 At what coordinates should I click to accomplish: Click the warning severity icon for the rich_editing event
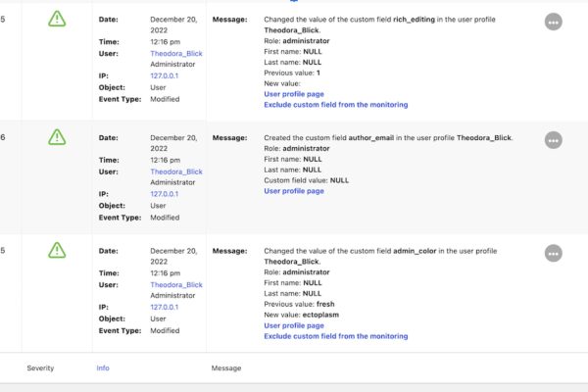(58, 19)
